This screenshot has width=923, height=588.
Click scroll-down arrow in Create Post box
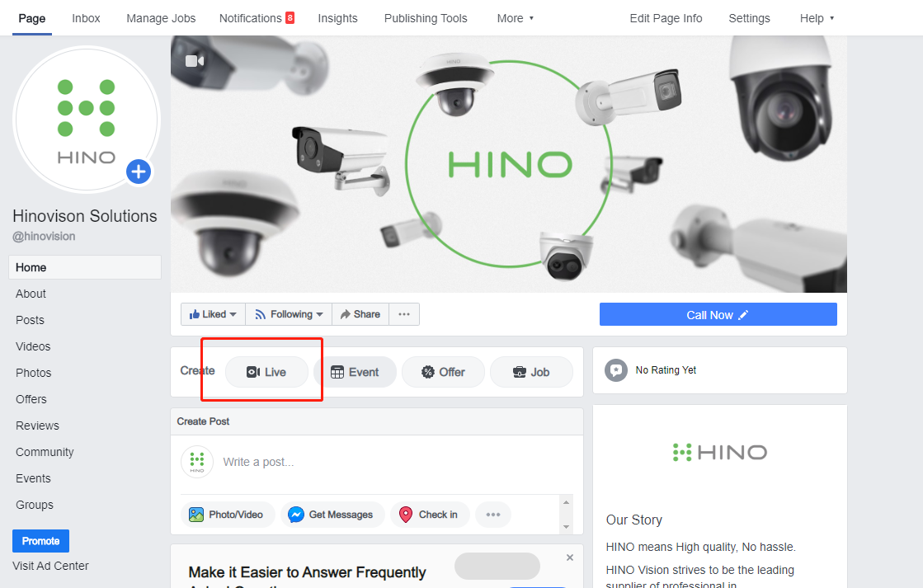[567, 527]
